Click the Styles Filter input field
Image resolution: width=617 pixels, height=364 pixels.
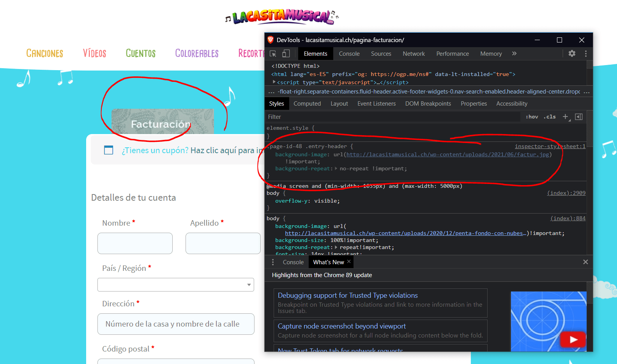393,117
